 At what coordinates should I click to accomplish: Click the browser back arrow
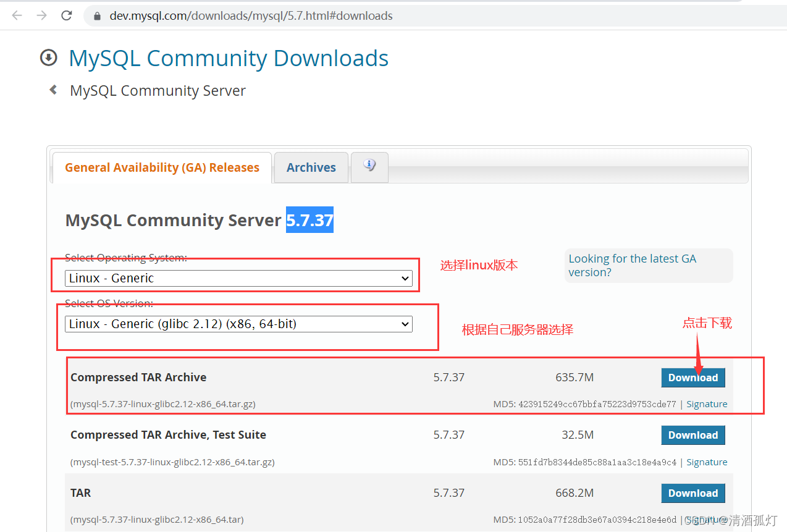pyautogui.click(x=17, y=15)
